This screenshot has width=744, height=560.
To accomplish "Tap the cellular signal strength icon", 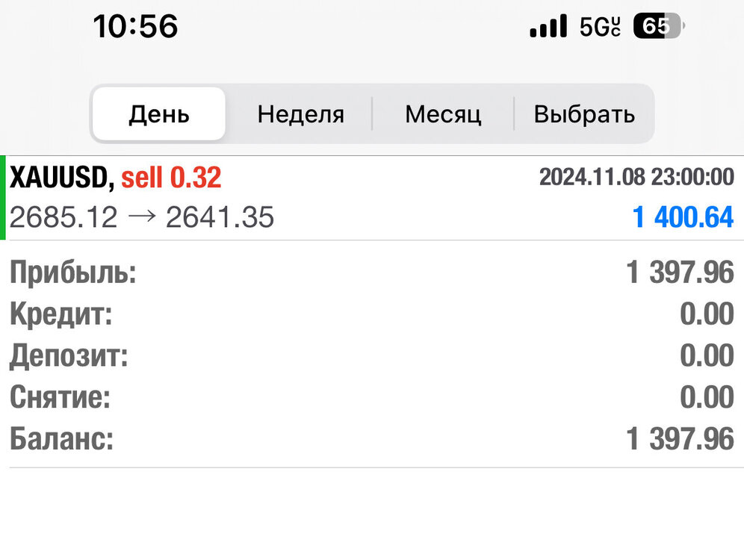I will 548,25.
